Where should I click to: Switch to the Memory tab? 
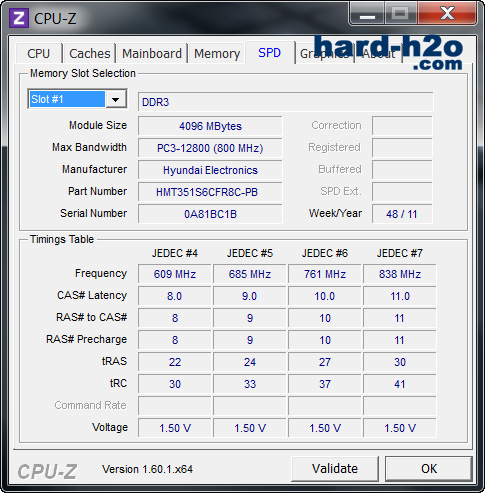217,53
